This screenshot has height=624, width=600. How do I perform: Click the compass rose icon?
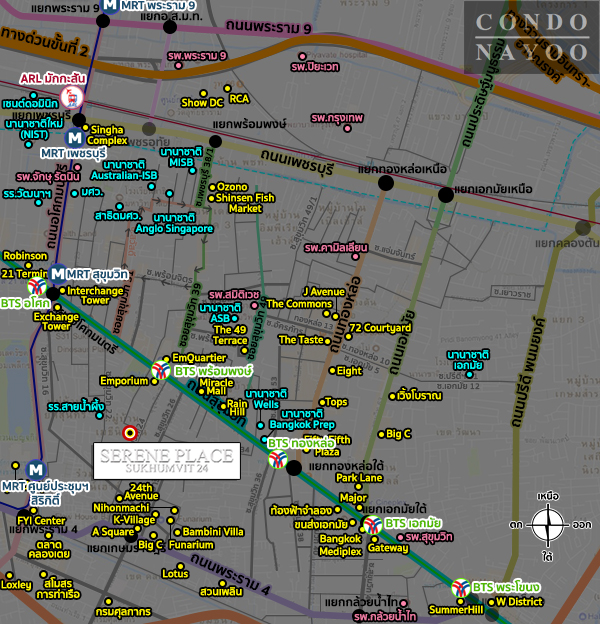(x=548, y=526)
